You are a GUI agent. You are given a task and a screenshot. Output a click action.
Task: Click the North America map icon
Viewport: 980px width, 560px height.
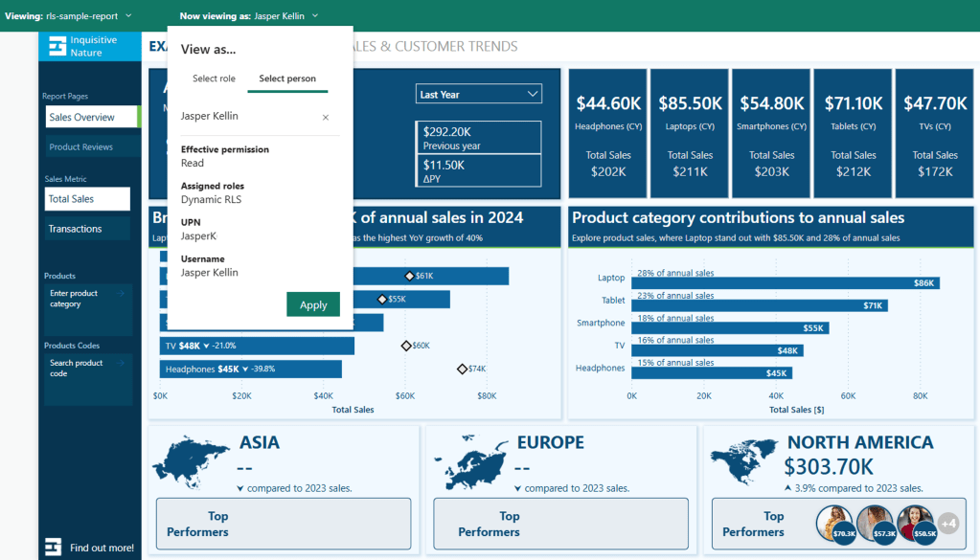[744, 459]
